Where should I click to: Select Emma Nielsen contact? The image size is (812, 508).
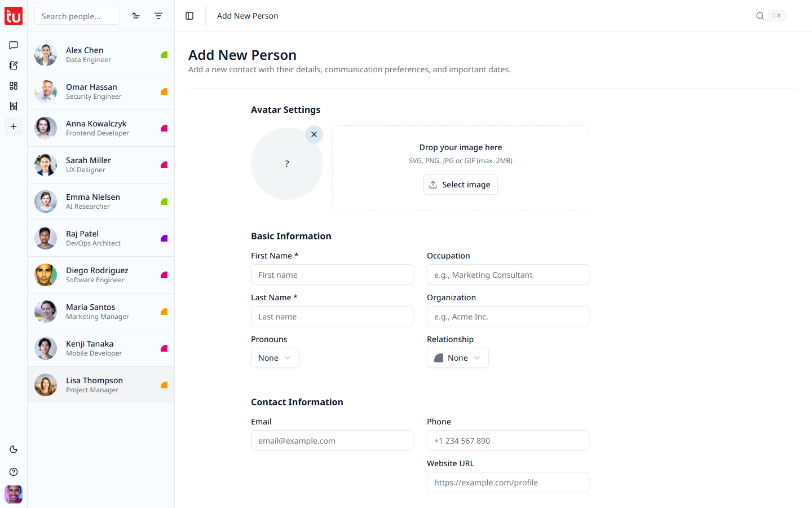tap(101, 202)
